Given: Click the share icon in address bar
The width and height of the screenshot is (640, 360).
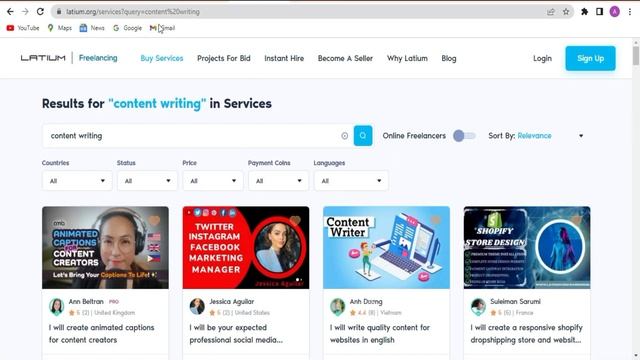Looking at the screenshot, I should pyautogui.click(x=551, y=12).
